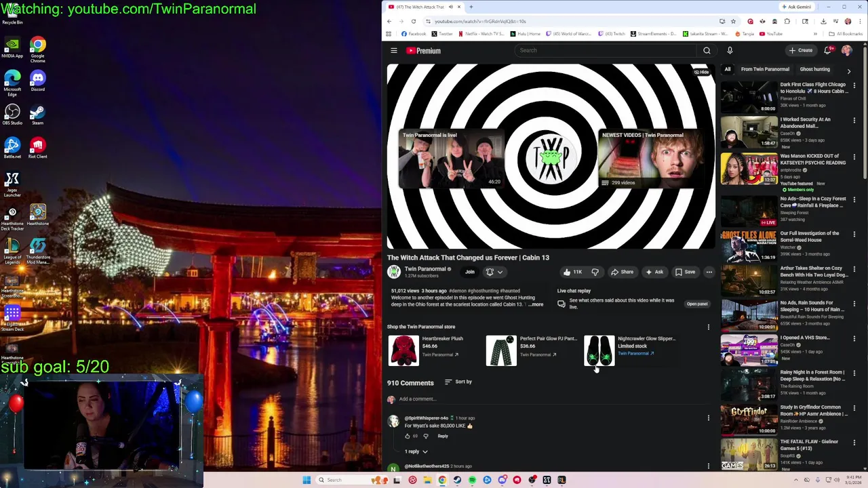This screenshot has height=488, width=868.
Task: Open menu for Dark First Class Flight video
Action: [854, 85]
